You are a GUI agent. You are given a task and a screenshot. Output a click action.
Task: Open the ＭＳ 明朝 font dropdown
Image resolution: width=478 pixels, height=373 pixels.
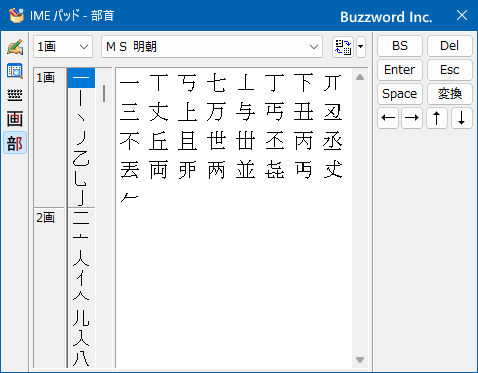(212, 47)
